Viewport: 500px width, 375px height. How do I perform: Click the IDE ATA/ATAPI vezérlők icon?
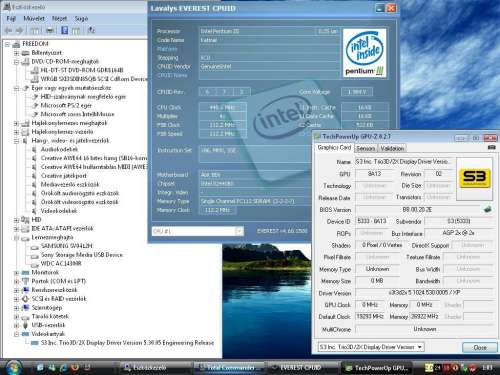coord(25,229)
